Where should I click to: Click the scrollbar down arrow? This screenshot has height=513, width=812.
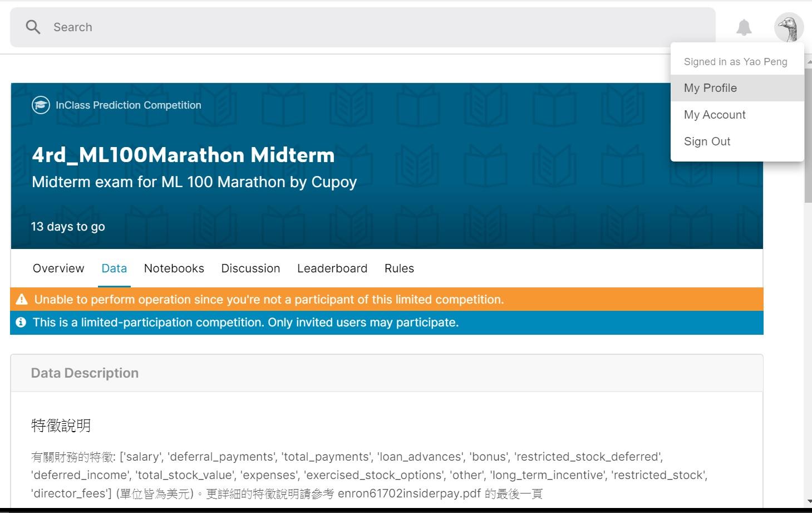(808, 502)
